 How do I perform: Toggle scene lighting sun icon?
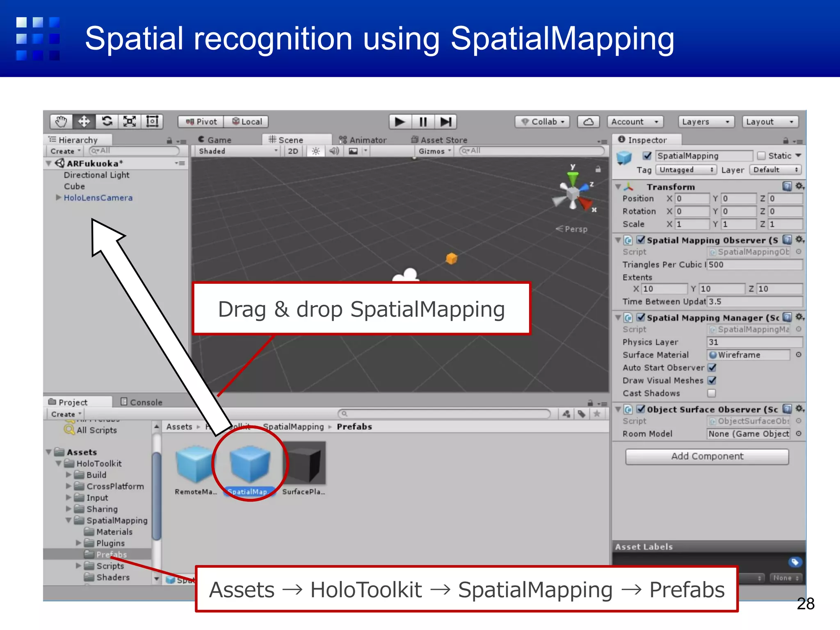tap(315, 151)
